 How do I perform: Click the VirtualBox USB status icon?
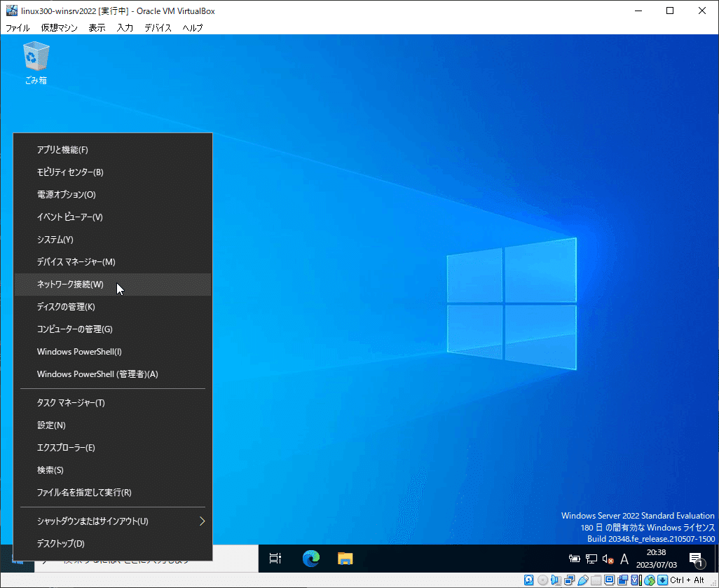583,580
